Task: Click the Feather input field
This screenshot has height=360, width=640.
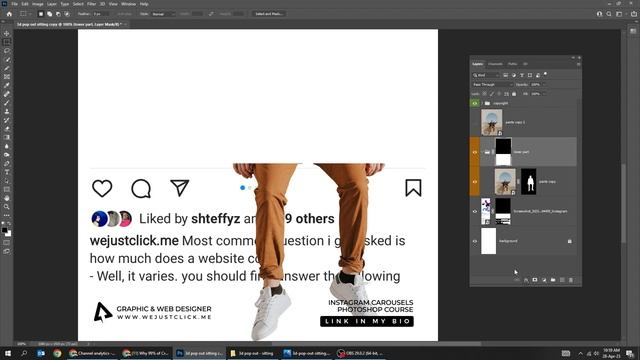Action: click(x=100, y=14)
